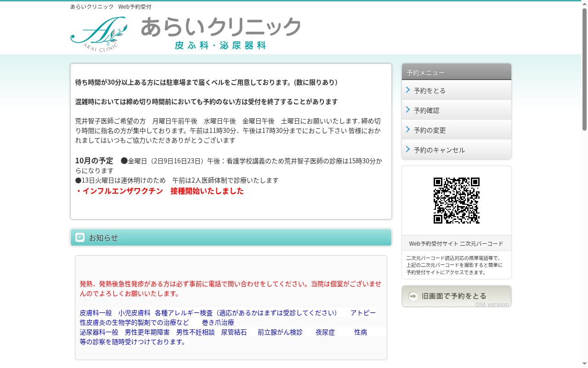Click 等の診察を随時受けつけております text
Screen dimensions: 588x368
click(133, 342)
